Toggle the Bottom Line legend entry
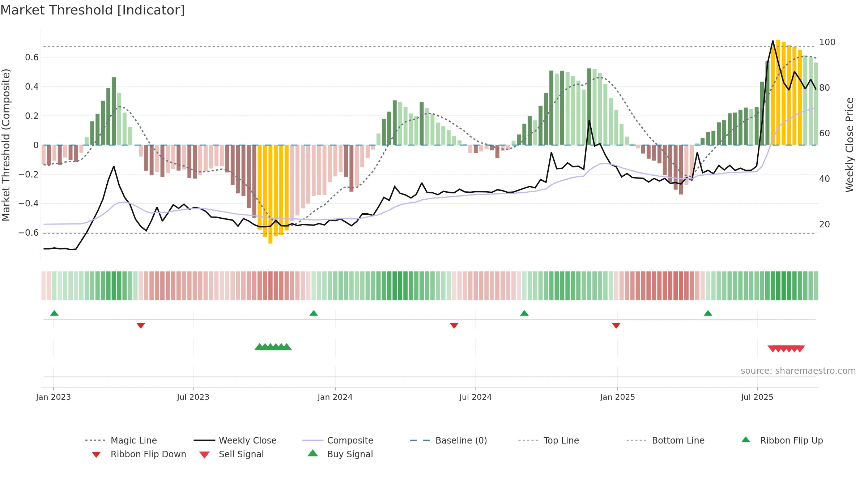The height and width of the screenshot is (488, 868). pos(665,440)
